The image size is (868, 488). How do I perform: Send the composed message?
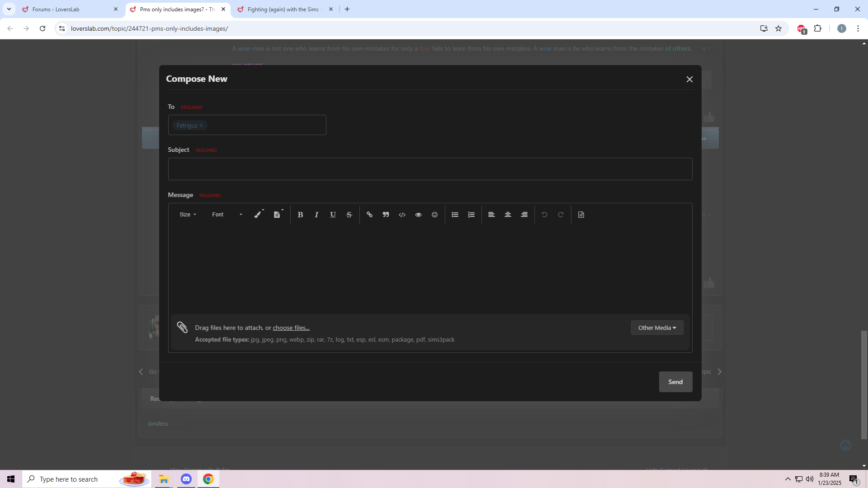[675, 382]
